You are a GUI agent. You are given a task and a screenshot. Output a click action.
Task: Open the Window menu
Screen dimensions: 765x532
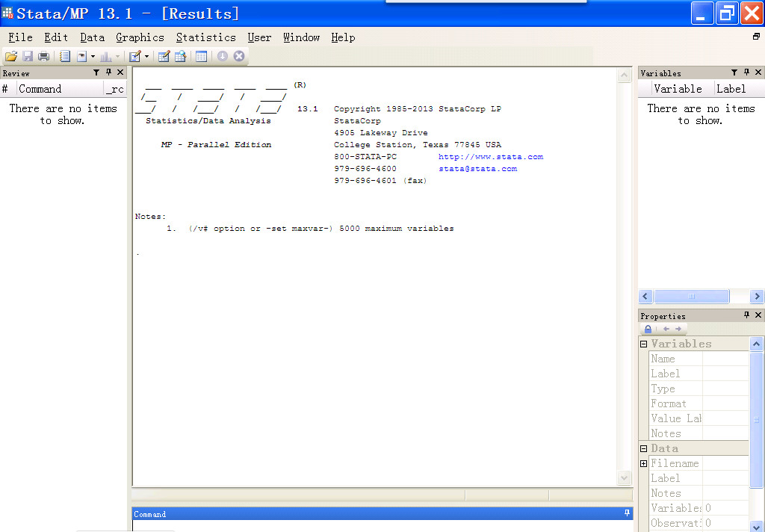[x=302, y=37]
